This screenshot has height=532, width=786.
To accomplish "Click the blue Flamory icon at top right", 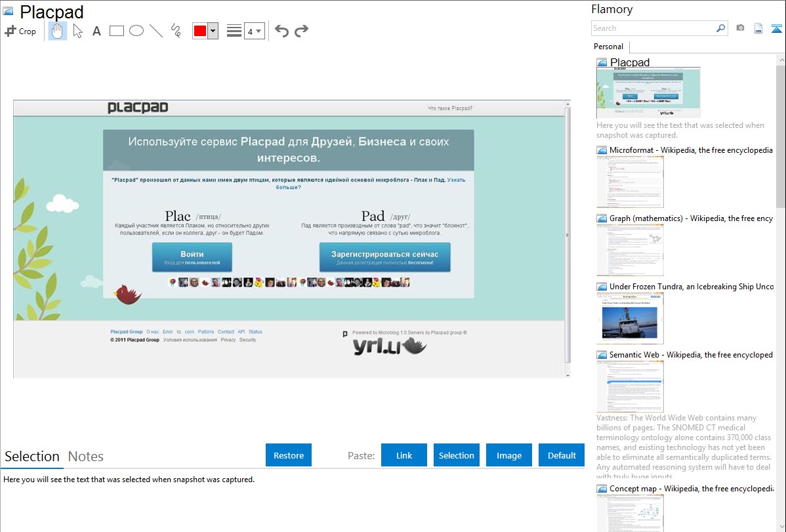I will tap(776, 28).
